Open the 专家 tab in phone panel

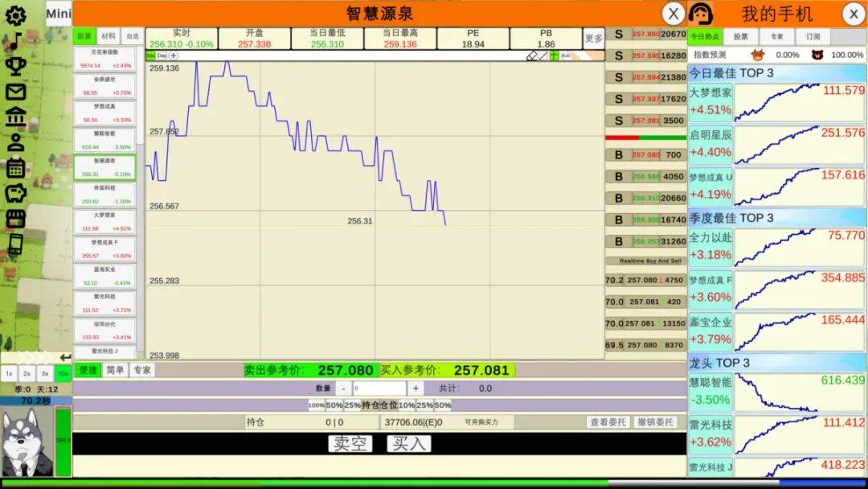coord(777,36)
